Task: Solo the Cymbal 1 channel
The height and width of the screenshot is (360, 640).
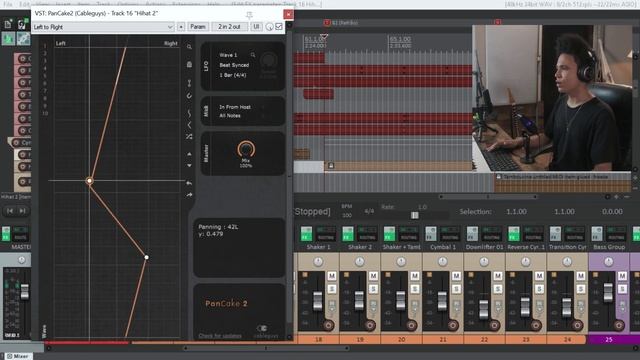Action: (456, 289)
